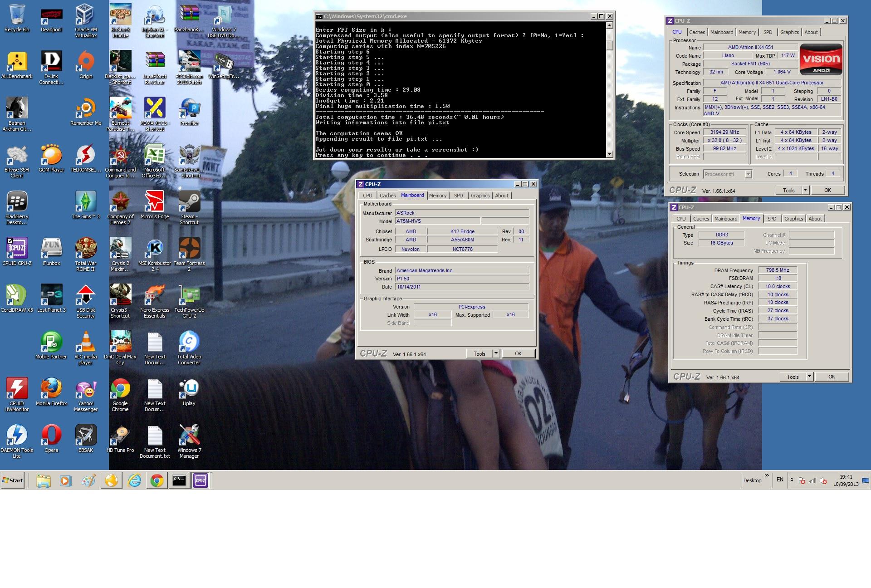Click Tools button in Mainboard window

[480, 353]
